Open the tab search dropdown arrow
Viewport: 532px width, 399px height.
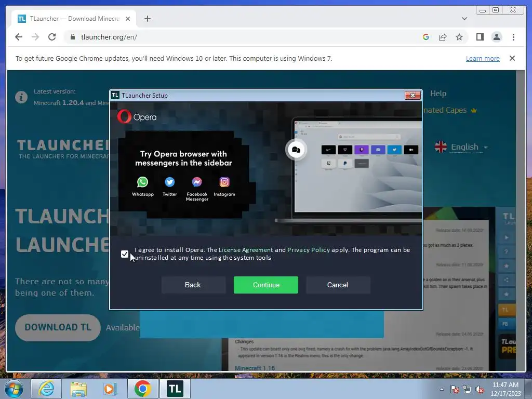point(464,19)
